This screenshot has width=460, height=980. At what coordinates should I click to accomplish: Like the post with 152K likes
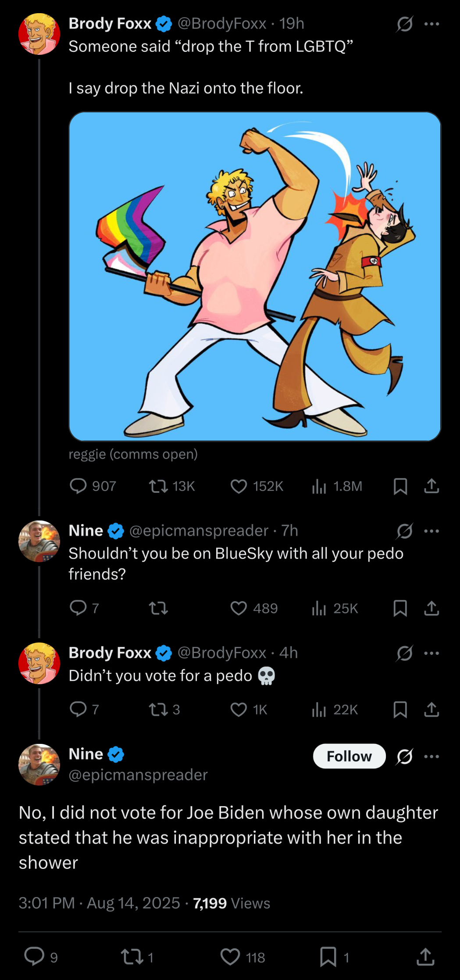[239, 486]
